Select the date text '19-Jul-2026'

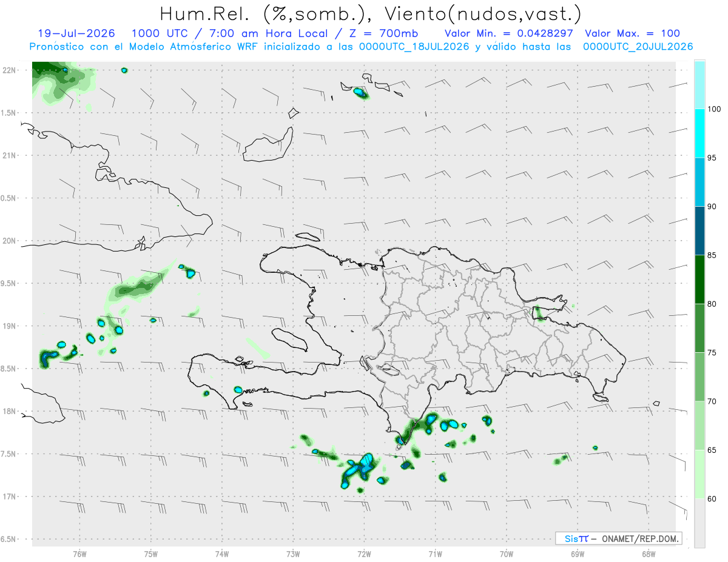pos(75,33)
